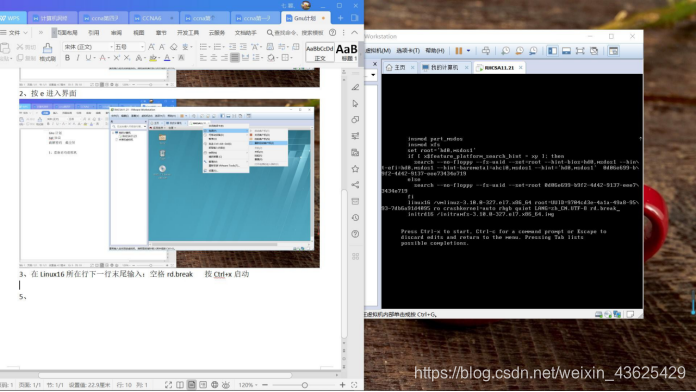Switch VMware to Unity mode
Image resolution: width=696 pixels, height=392 pixels.
point(594,51)
